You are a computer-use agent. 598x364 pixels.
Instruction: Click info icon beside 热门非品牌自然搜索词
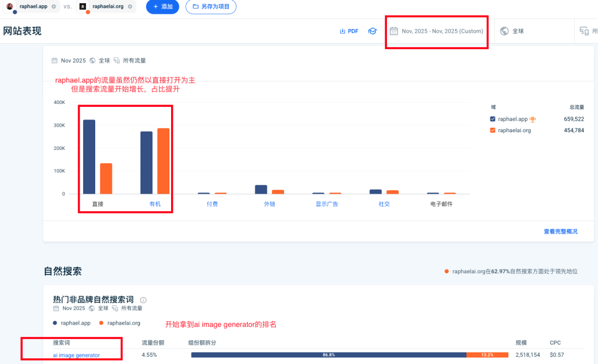[143, 300]
